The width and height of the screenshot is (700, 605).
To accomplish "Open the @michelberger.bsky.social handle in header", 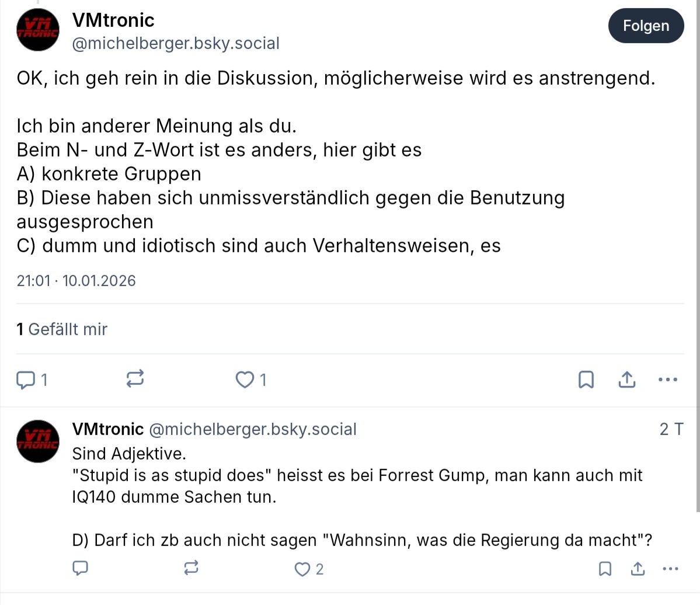I will tap(176, 44).
